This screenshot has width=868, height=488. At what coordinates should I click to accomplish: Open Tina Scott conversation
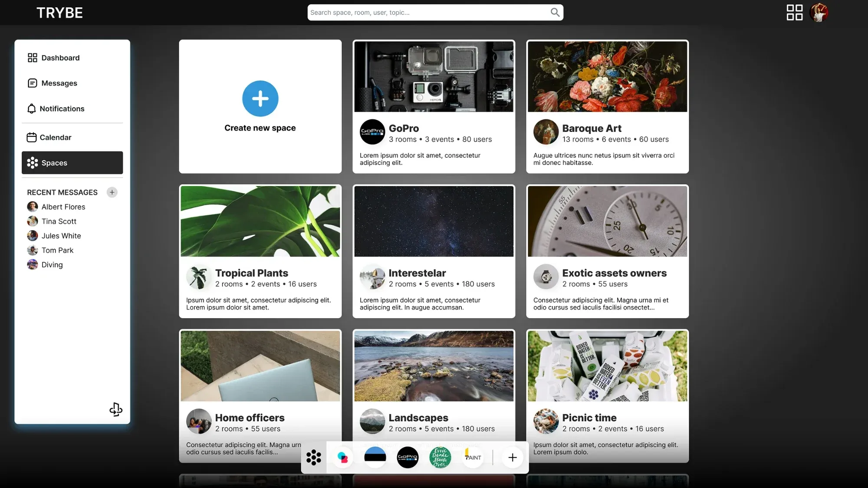52,221
